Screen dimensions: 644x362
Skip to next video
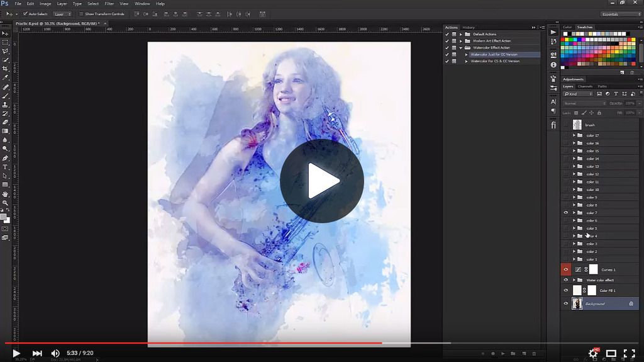37,353
